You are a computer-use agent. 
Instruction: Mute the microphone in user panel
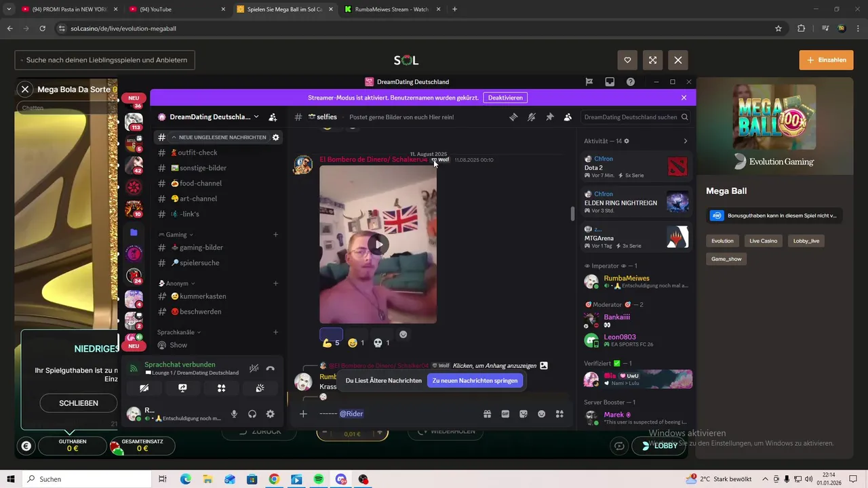point(234,414)
